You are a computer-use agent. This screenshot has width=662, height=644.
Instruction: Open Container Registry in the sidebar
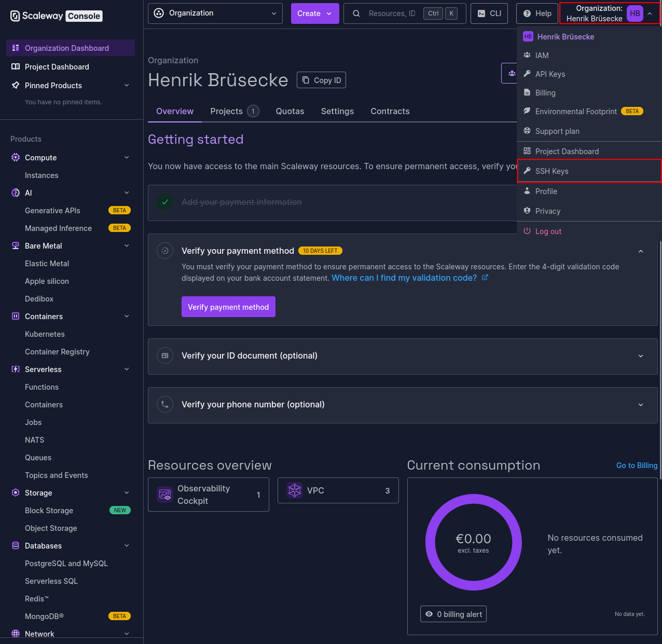[57, 351]
